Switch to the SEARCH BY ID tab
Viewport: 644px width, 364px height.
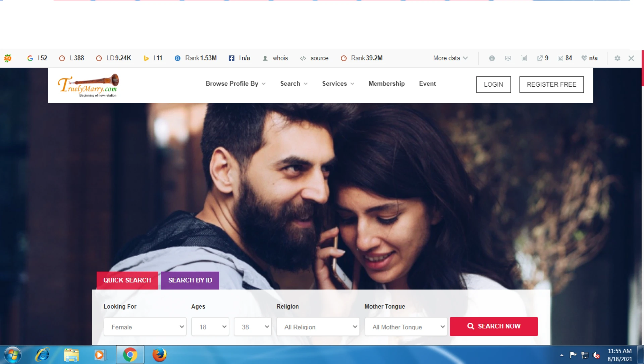pos(190,280)
